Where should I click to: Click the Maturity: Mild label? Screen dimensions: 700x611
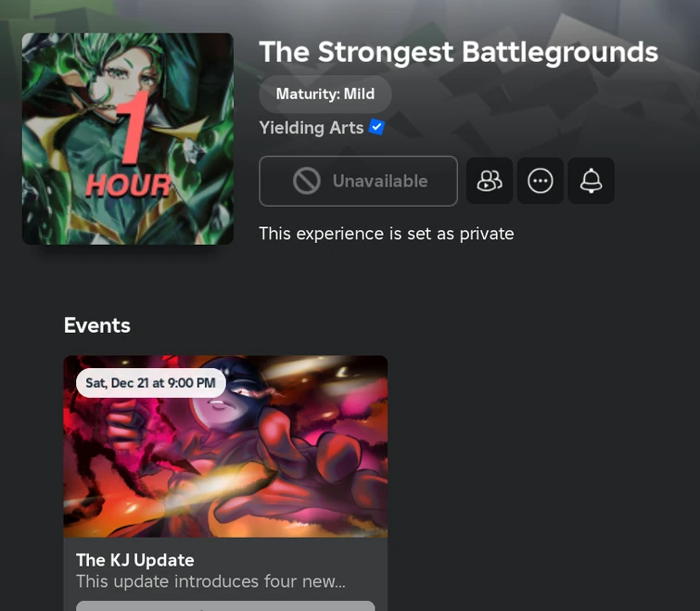[x=325, y=95]
